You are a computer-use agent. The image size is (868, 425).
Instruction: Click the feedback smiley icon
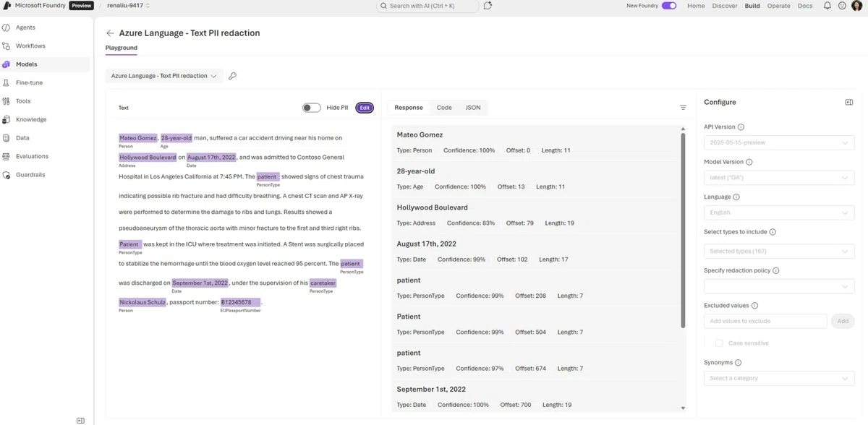842,6
